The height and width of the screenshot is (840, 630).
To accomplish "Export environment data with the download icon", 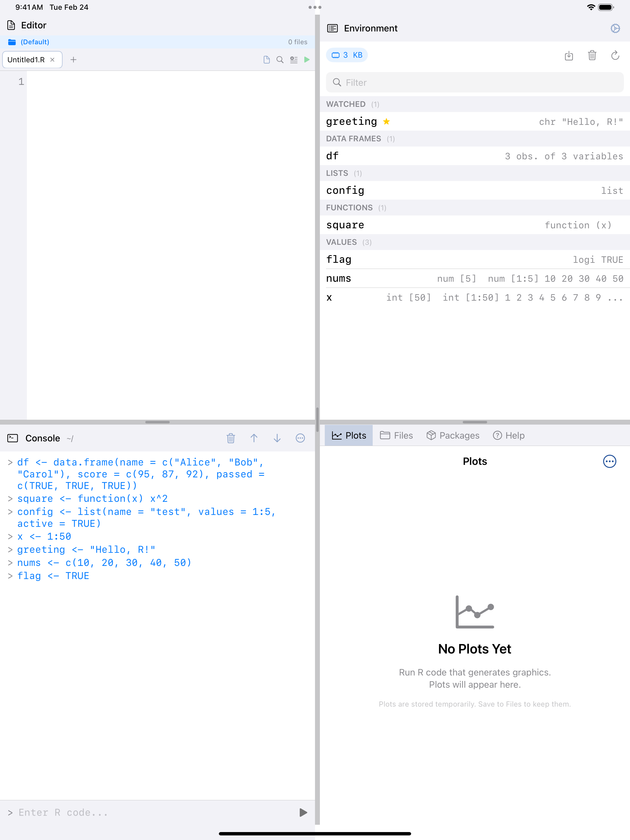I will (x=569, y=56).
